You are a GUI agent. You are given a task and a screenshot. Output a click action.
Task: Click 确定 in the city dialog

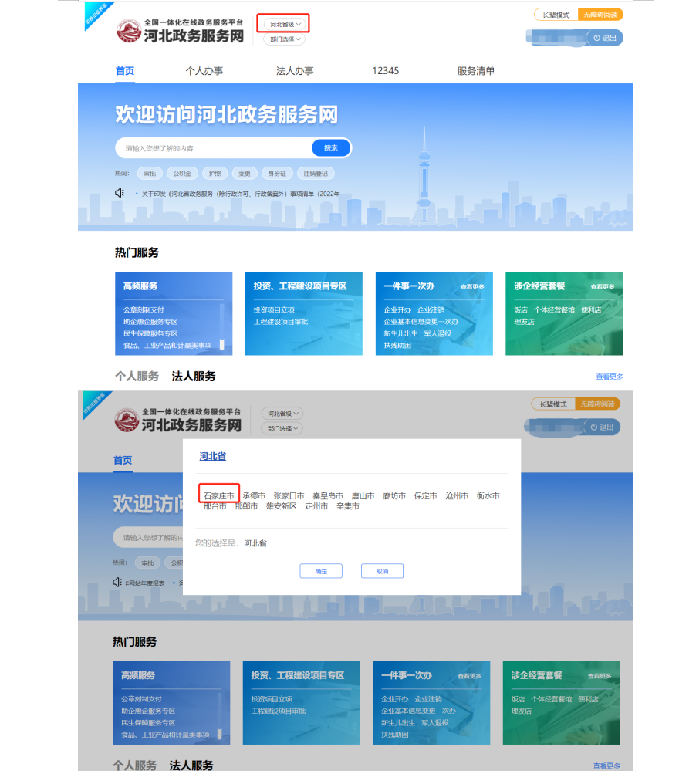pyautogui.click(x=321, y=571)
